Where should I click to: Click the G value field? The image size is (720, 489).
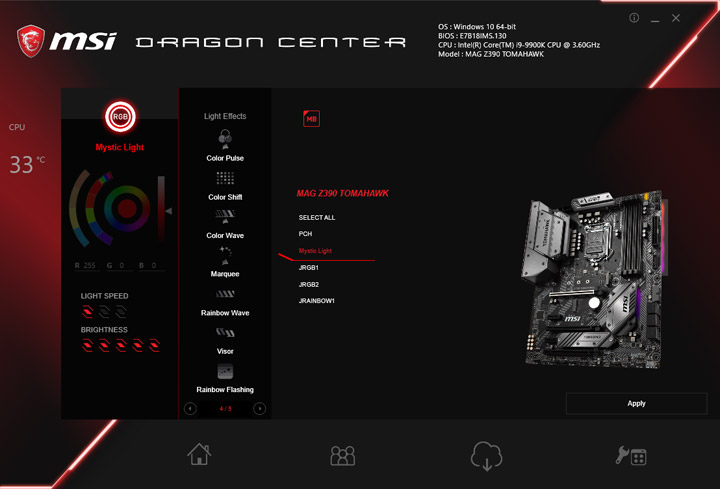click(119, 266)
